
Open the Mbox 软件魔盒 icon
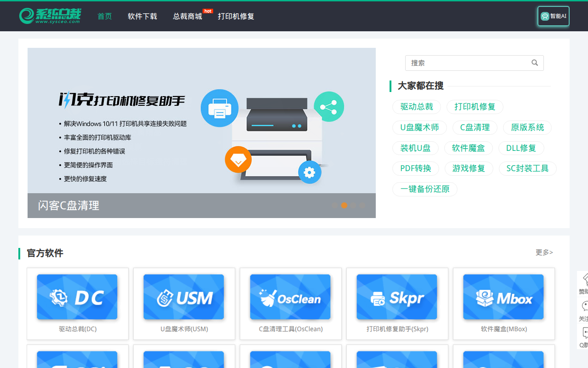click(503, 297)
